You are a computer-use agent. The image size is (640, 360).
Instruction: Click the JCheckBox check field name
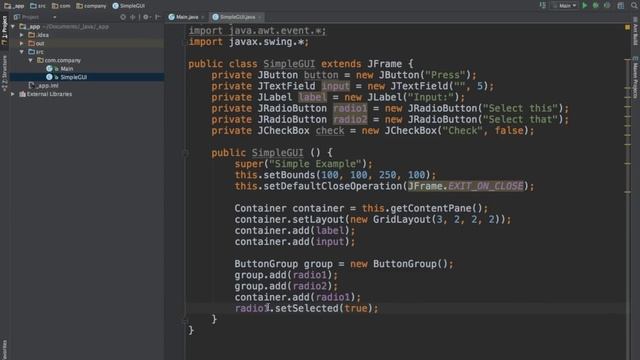click(329, 131)
